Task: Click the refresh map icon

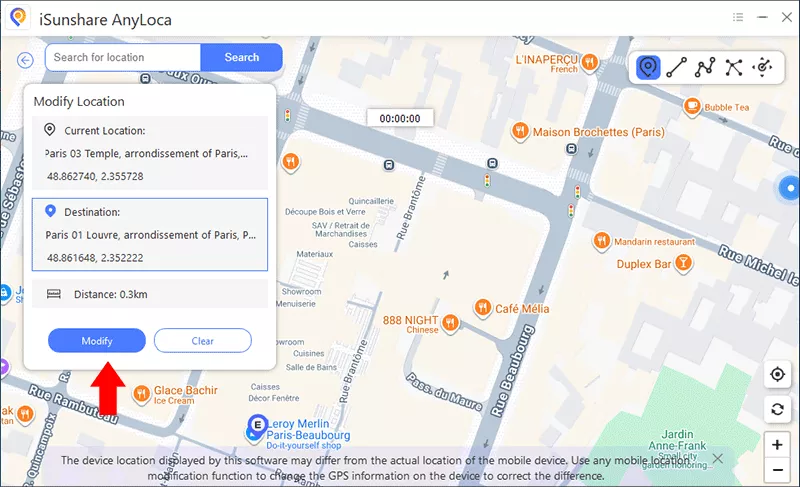Action: pyautogui.click(x=777, y=409)
